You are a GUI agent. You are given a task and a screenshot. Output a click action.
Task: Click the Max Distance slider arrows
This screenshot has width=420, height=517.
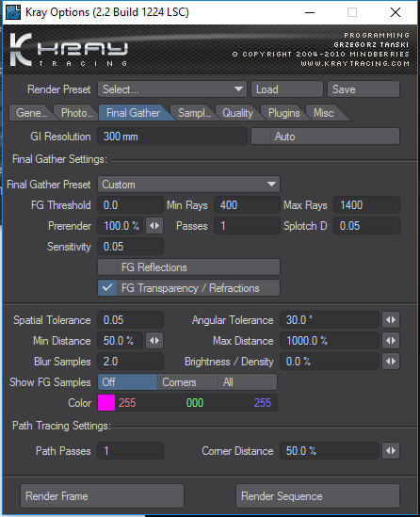coord(391,341)
